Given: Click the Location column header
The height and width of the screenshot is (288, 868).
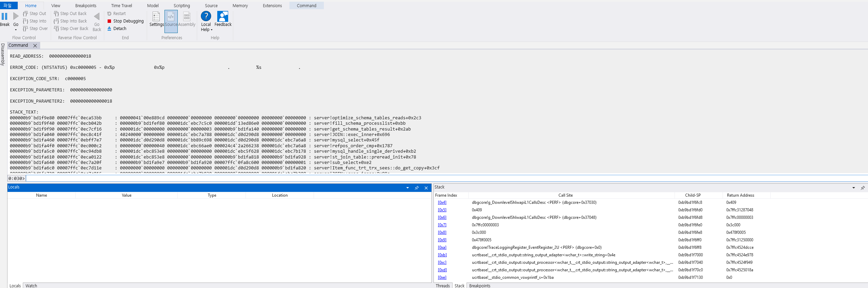Looking at the screenshot, I should [x=280, y=195].
